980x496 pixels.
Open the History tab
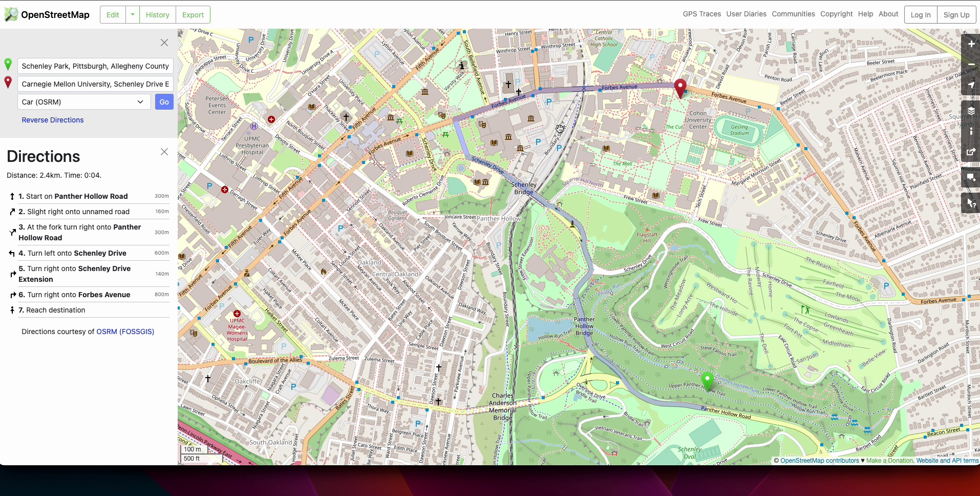[157, 15]
